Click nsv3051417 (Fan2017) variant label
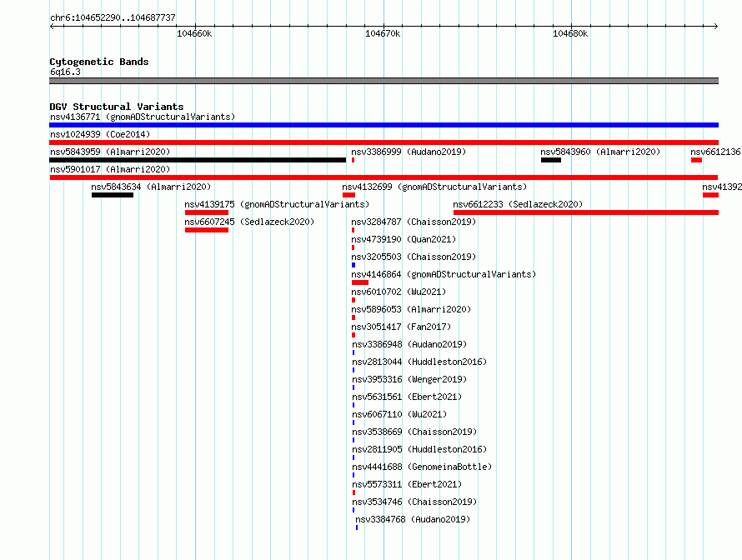Viewport: 742px width, 560px height. pos(401,327)
